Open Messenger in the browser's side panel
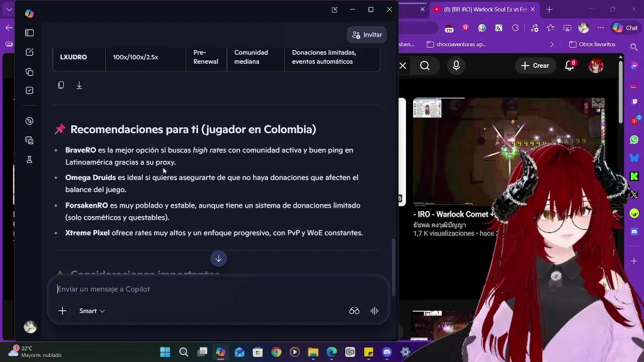Screen dimensions: 644x362 click(x=634, y=66)
